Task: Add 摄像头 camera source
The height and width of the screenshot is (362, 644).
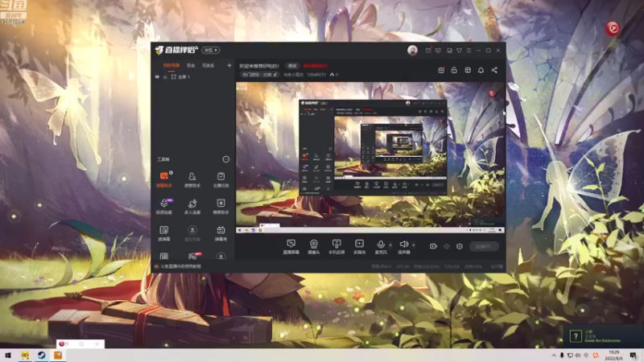Action: (x=314, y=247)
